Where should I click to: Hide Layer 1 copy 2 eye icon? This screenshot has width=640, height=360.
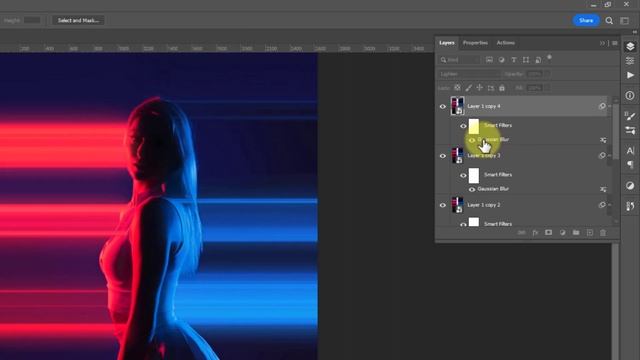coord(443,205)
